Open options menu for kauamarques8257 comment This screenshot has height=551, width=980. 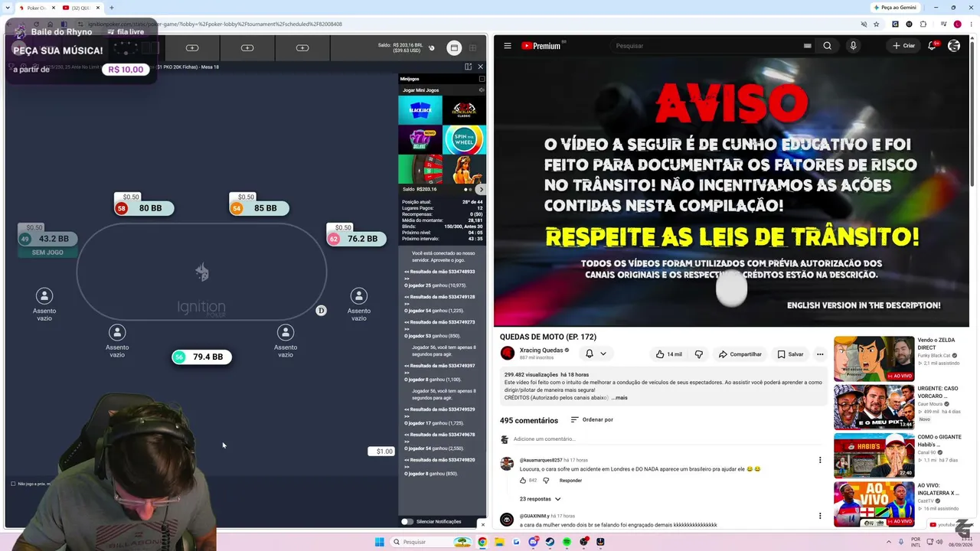click(820, 460)
